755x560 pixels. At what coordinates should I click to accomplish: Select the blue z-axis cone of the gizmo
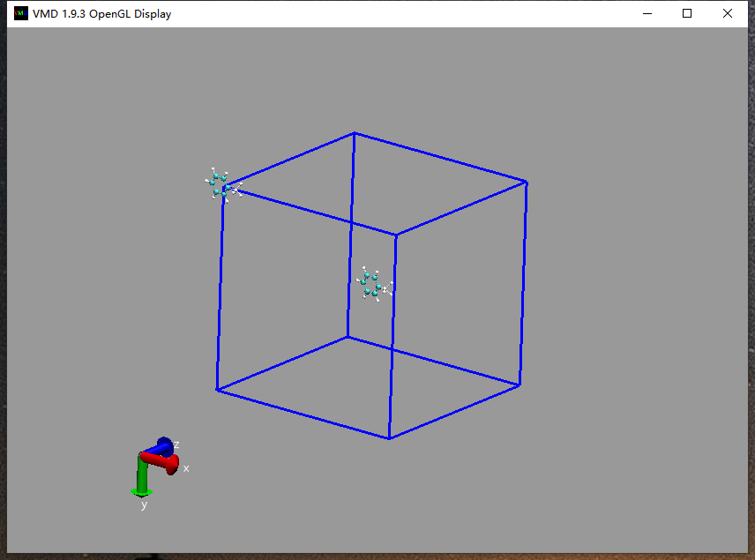tap(163, 444)
